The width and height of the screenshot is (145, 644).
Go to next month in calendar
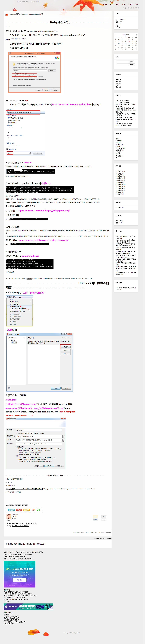coord(137,34)
